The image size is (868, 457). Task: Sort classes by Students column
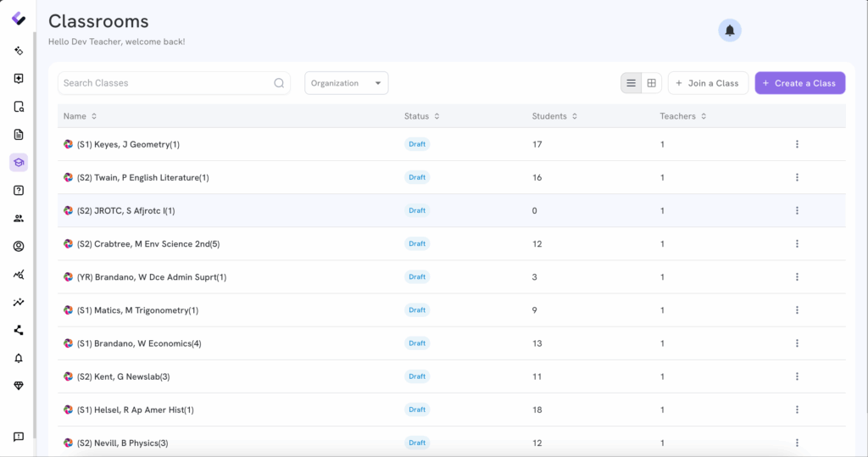pos(554,116)
